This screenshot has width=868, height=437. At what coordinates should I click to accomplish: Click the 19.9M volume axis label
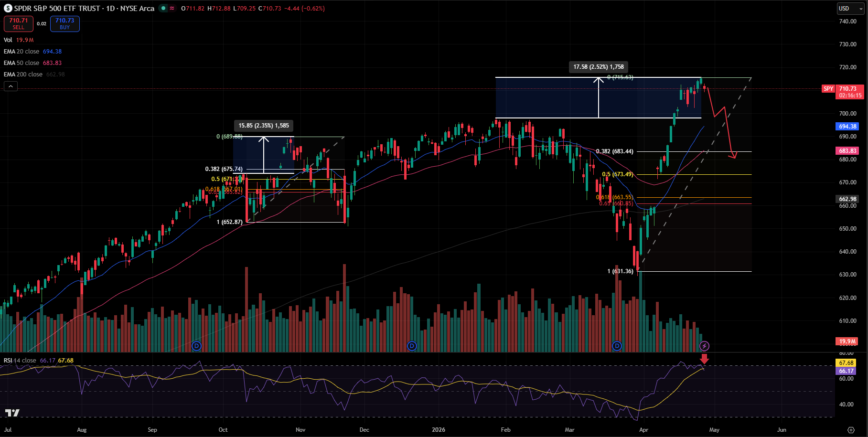[x=847, y=341]
